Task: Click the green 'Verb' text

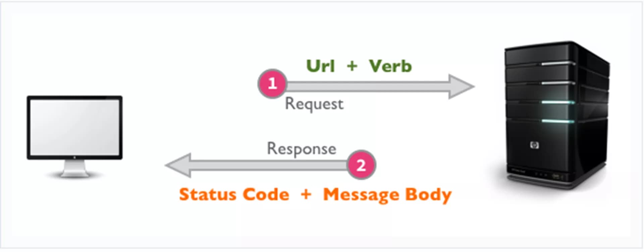Action: [x=390, y=66]
